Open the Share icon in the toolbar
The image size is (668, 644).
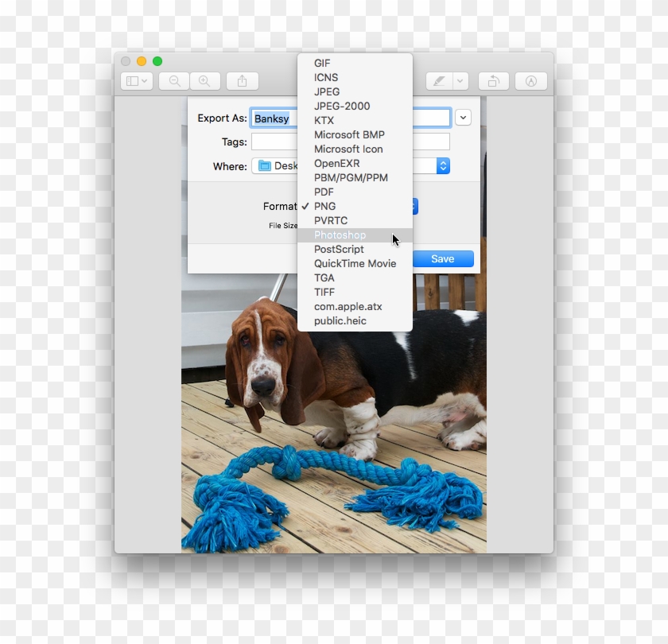242,80
